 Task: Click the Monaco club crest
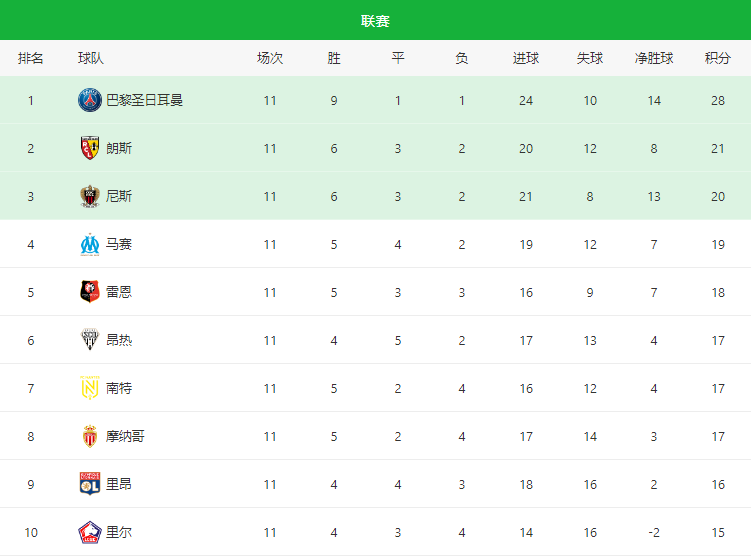click(x=90, y=436)
